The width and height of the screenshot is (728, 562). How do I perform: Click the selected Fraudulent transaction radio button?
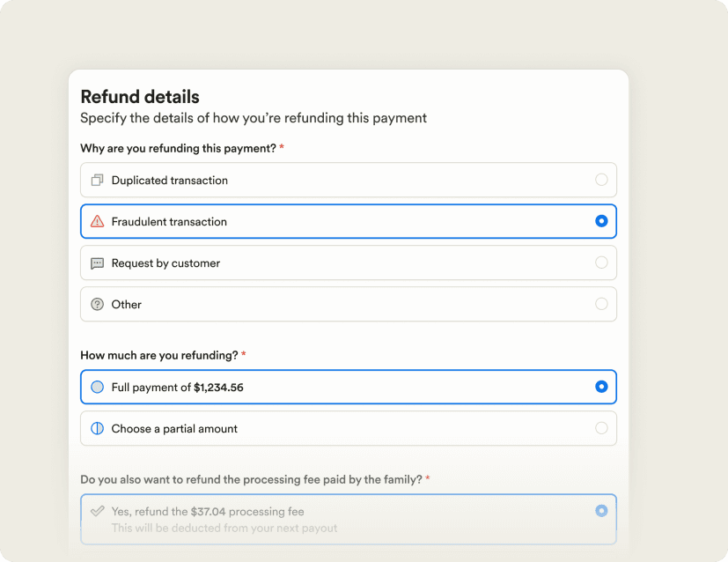tap(601, 221)
